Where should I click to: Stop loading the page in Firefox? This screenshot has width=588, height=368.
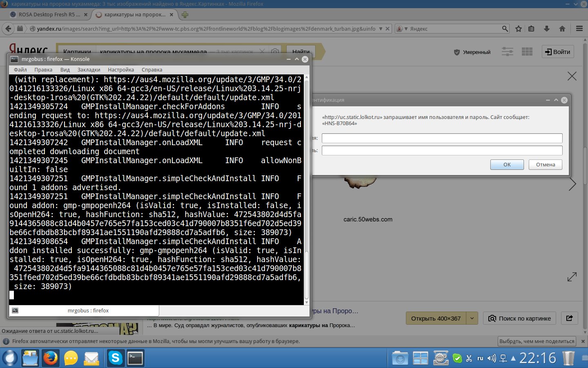pyautogui.click(x=388, y=29)
